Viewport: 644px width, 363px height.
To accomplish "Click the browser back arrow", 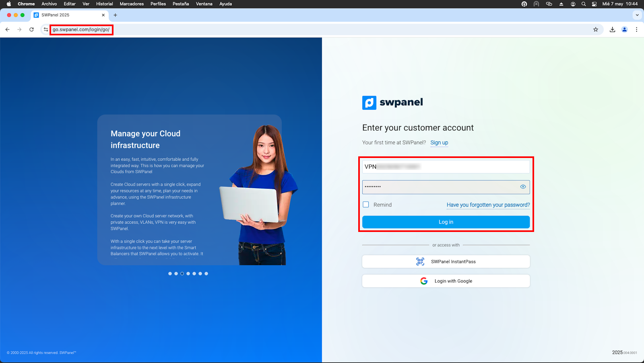I will coord(8,29).
